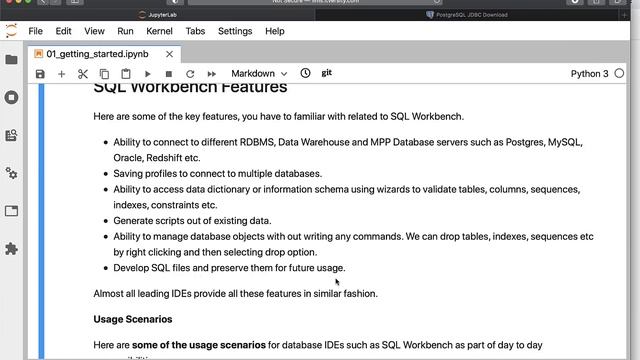Restart kernel and run all cells

(x=211, y=74)
